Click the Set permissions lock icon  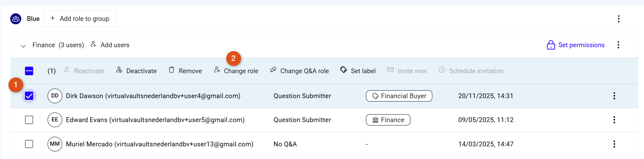coord(551,45)
